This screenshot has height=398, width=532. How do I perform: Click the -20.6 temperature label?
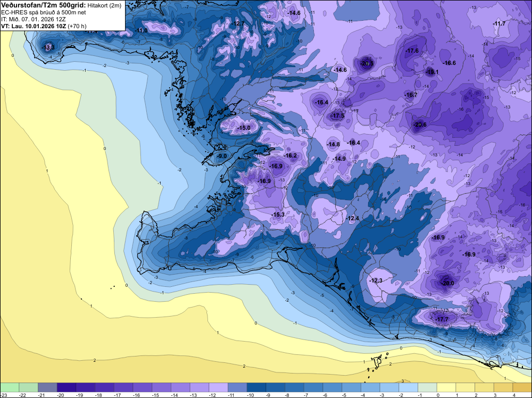point(420,125)
